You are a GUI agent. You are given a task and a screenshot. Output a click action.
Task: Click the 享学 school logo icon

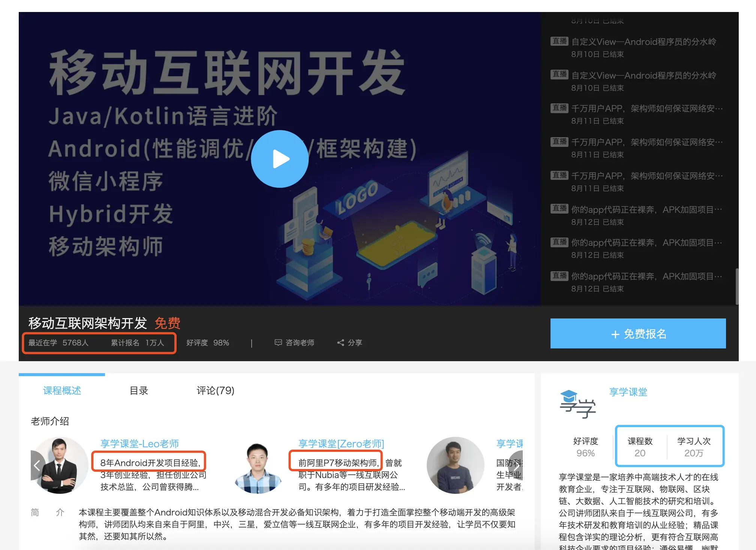(577, 404)
